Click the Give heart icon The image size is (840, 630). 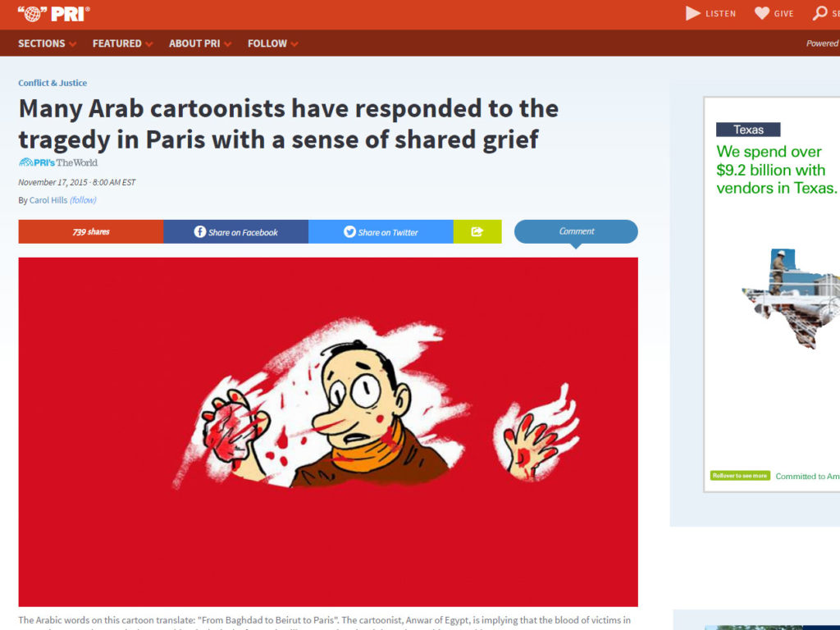[762, 13]
